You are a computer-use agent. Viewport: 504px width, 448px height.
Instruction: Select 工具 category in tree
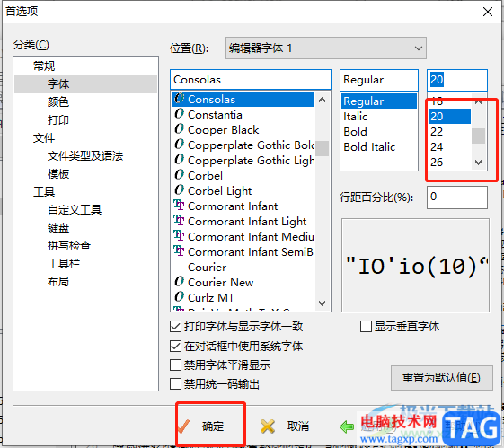point(44,192)
